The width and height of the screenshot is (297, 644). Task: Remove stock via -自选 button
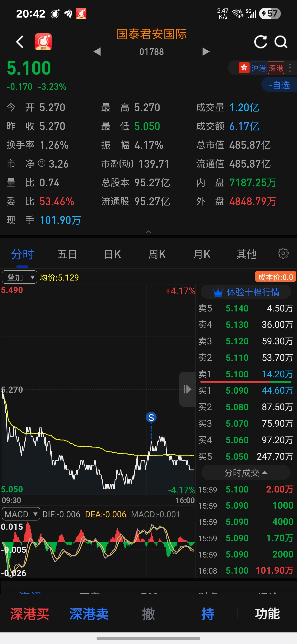click(279, 85)
